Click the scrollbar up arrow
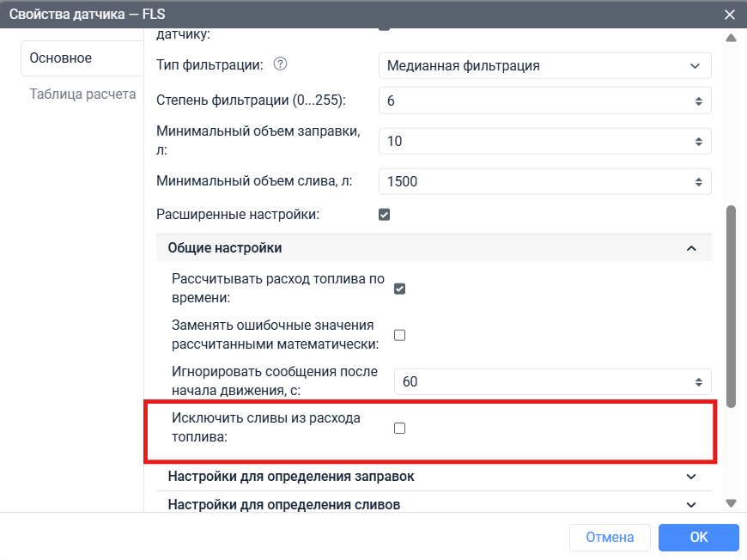The width and height of the screenshot is (747, 560). tap(731, 37)
